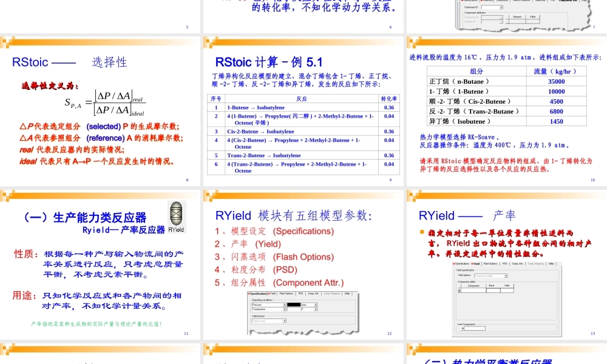Viewport: 607px width, 364px height.
Task: Click the red heading 选择性定义为:
Action: tap(50, 86)
